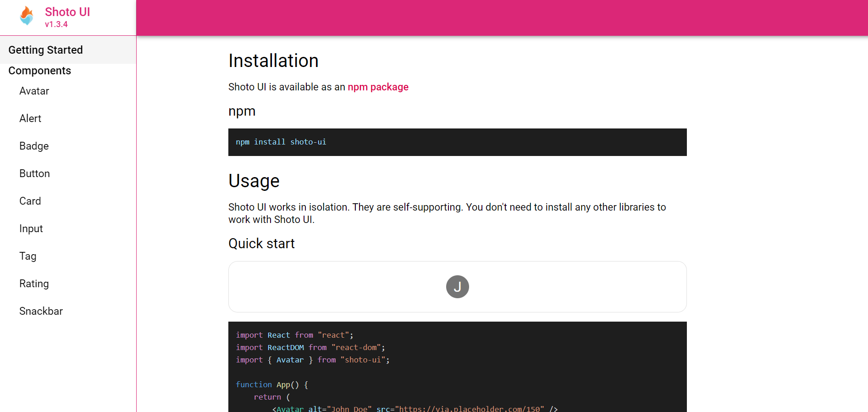
Task: Click the import ReactDOM code line
Action: (x=310, y=347)
